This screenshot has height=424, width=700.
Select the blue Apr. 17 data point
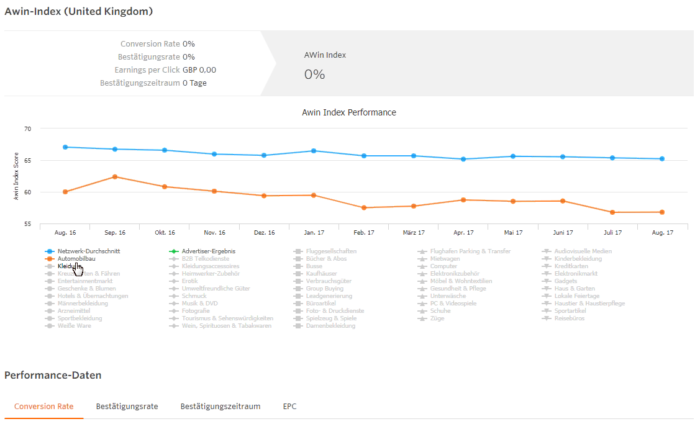(x=463, y=159)
